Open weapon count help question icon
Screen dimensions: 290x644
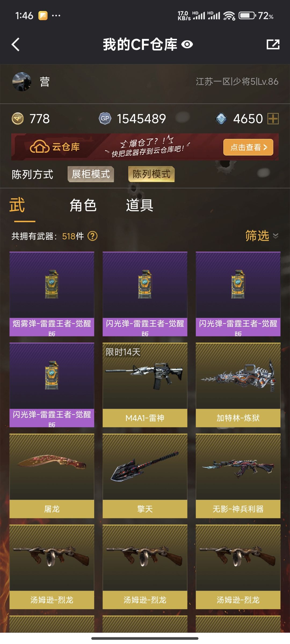pyautogui.click(x=93, y=236)
